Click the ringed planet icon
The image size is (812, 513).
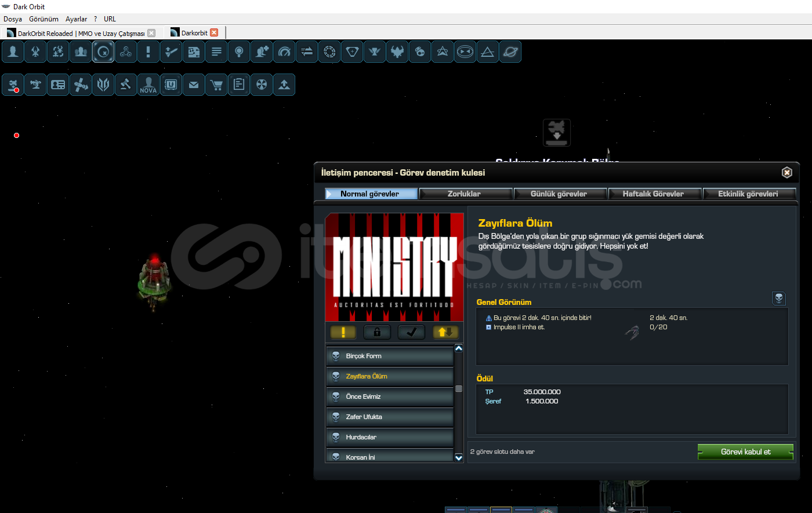point(510,52)
